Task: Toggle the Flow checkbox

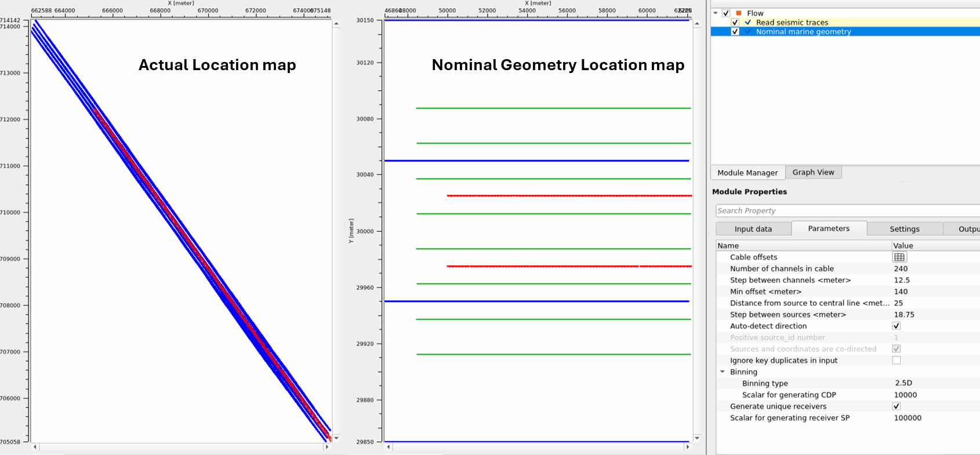Action: tap(726, 13)
